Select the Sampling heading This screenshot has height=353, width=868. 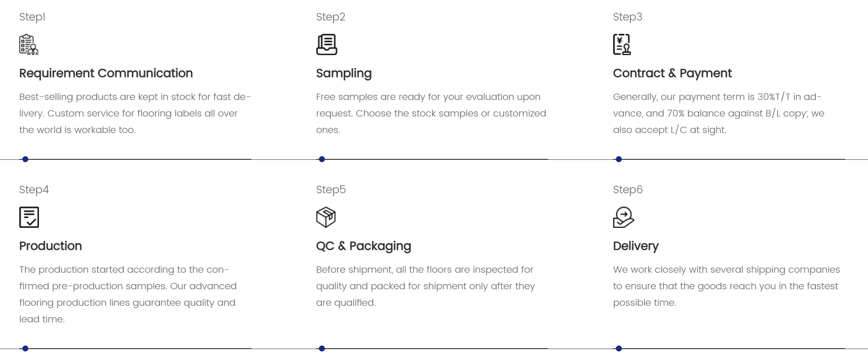(x=344, y=74)
